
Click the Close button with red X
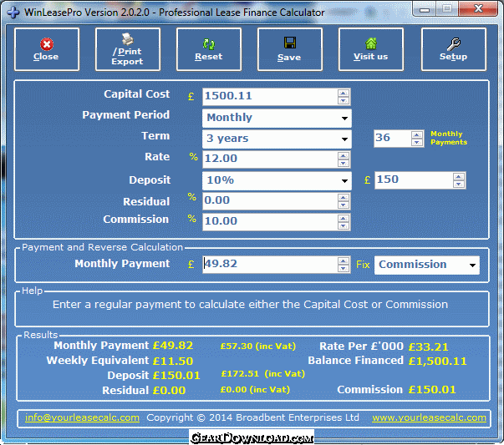tap(47, 49)
